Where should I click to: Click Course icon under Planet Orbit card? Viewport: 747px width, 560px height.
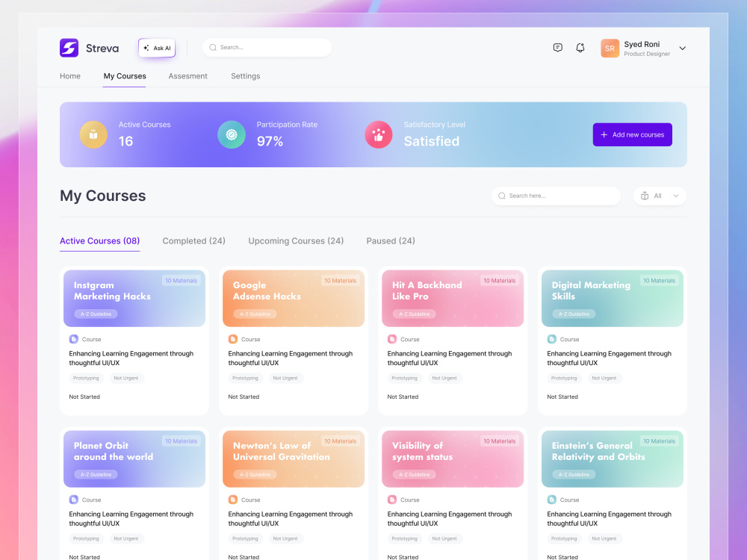[73, 500]
